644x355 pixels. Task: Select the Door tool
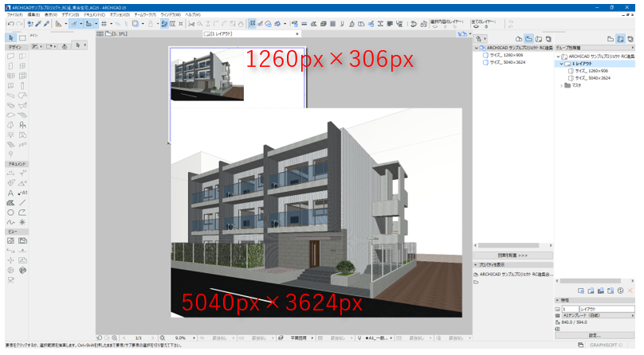click(10, 66)
